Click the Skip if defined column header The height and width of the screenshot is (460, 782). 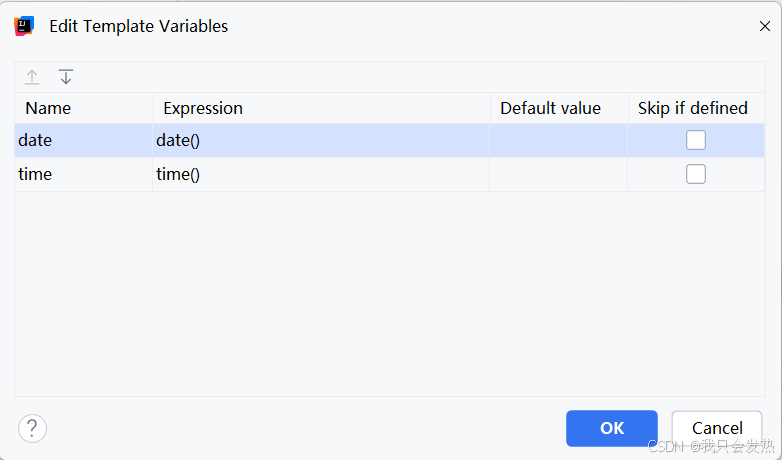tap(693, 108)
